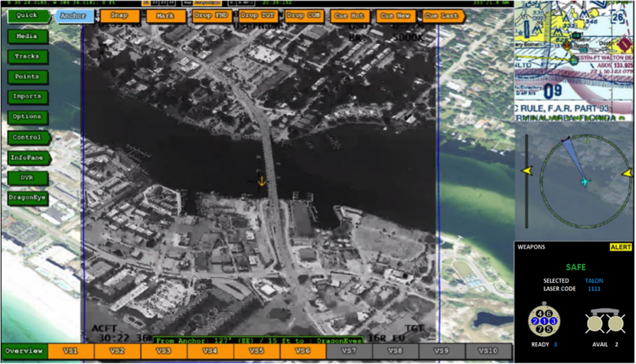Expand the InfoPane panel
Viewport: 636px width, 364px height.
pyautogui.click(x=27, y=157)
